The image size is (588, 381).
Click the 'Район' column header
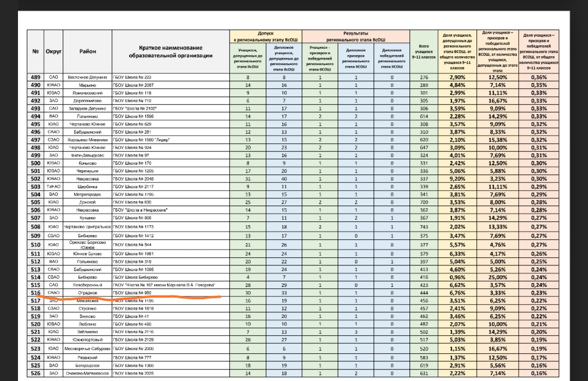[x=88, y=51]
